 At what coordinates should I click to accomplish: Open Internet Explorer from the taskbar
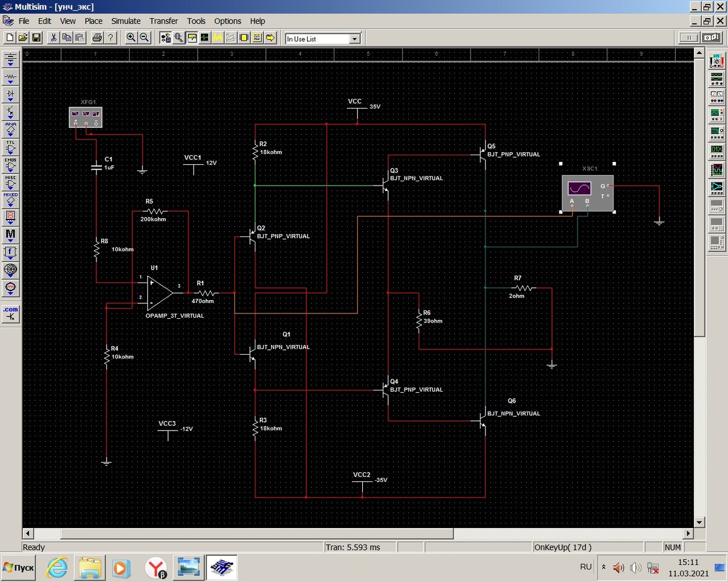coord(58,568)
